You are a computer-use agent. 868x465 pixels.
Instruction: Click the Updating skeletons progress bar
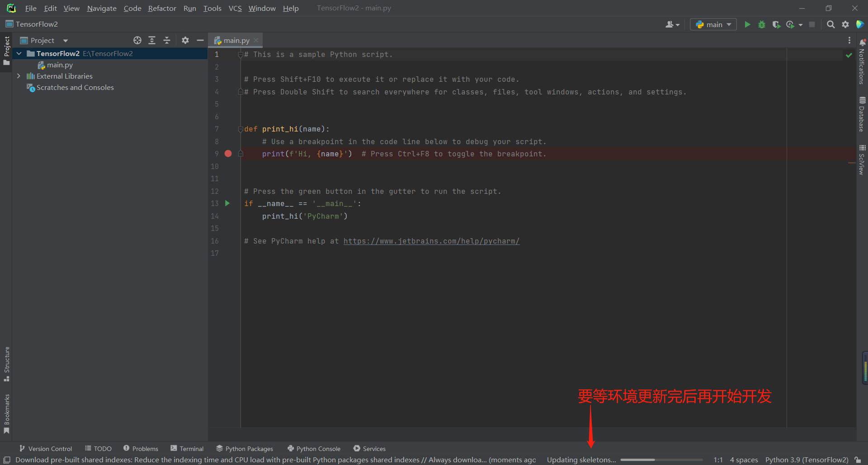[x=661, y=460]
